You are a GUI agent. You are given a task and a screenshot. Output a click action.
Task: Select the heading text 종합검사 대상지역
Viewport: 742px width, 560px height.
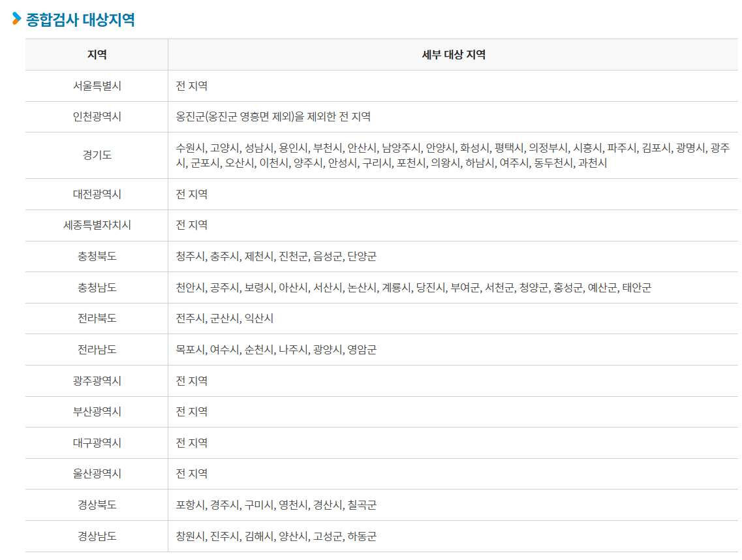[80, 20]
